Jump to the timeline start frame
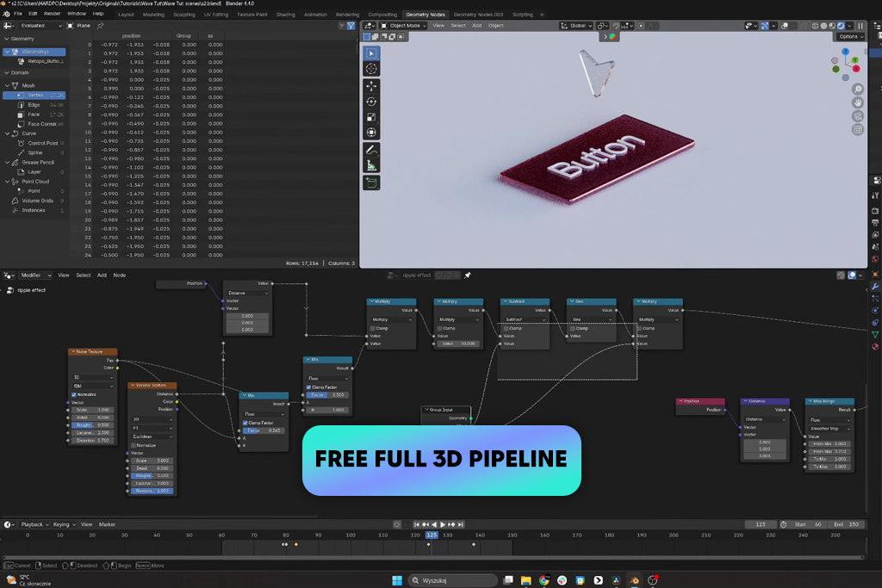 pyautogui.click(x=417, y=524)
